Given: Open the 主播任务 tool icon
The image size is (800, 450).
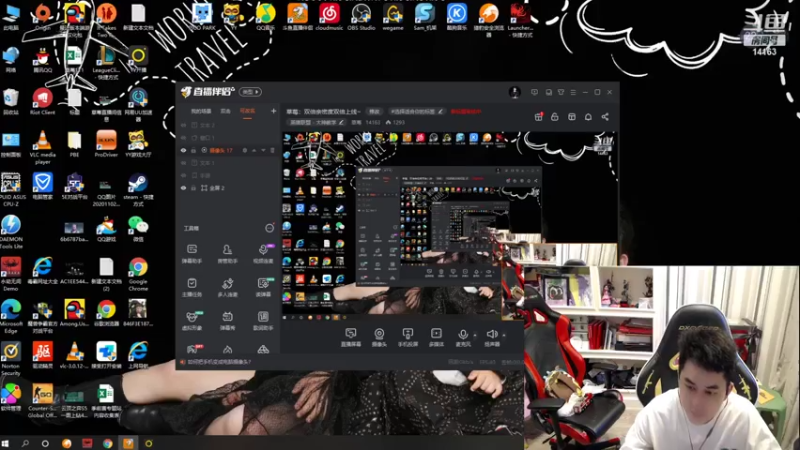Looking at the screenshot, I should point(192,287).
